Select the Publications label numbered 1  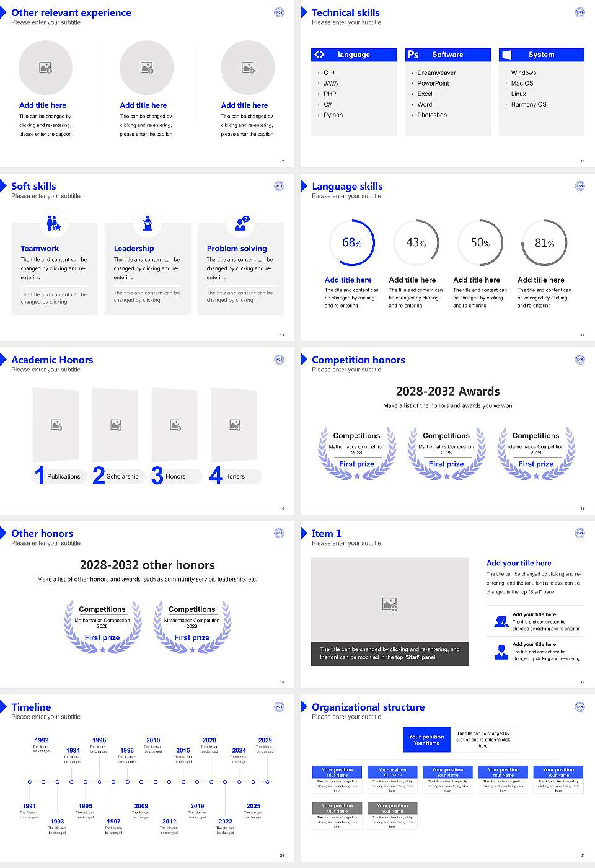click(x=64, y=476)
